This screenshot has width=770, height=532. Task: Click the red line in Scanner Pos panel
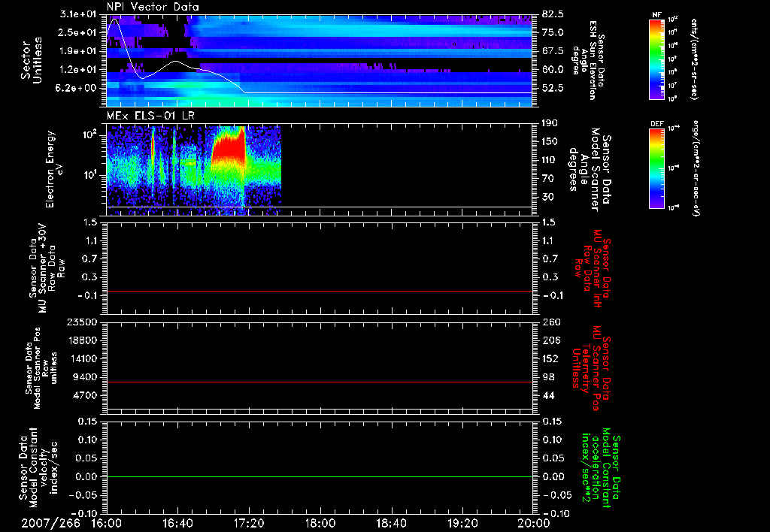[x=319, y=382]
